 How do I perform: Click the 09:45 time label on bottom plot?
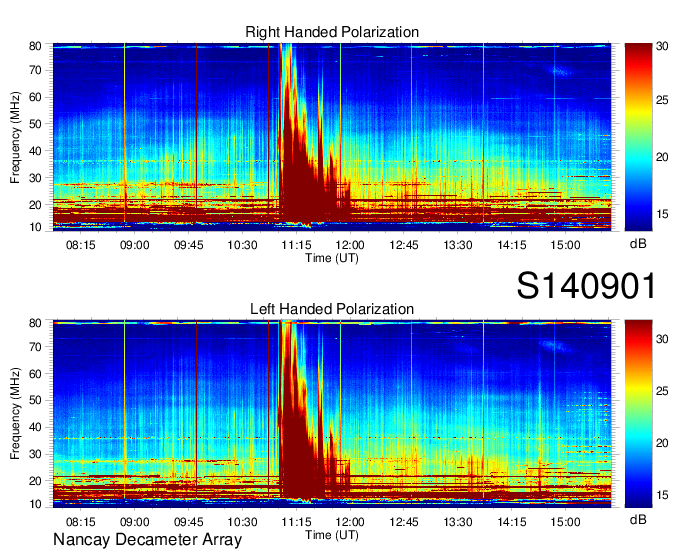point(188,522)
